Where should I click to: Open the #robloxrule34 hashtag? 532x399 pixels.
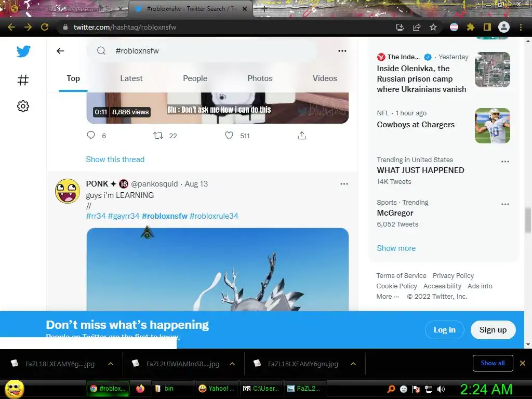click(x=214, y=216)
